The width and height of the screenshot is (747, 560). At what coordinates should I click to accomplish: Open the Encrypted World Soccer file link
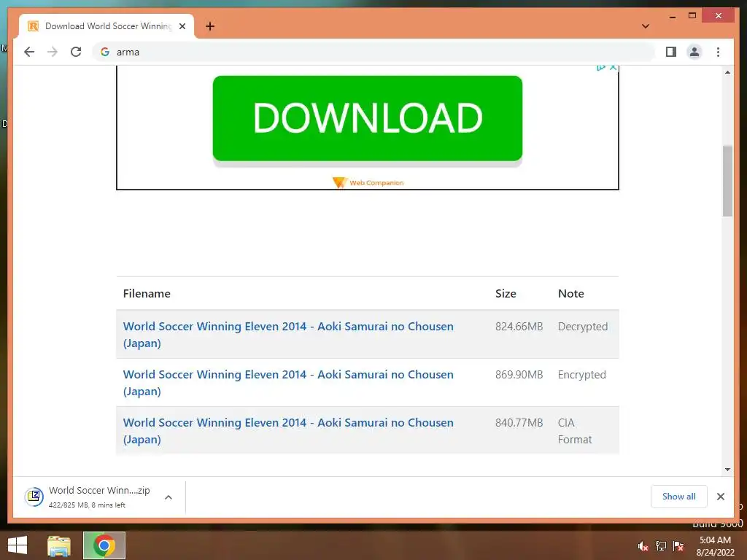coord(287,382)
